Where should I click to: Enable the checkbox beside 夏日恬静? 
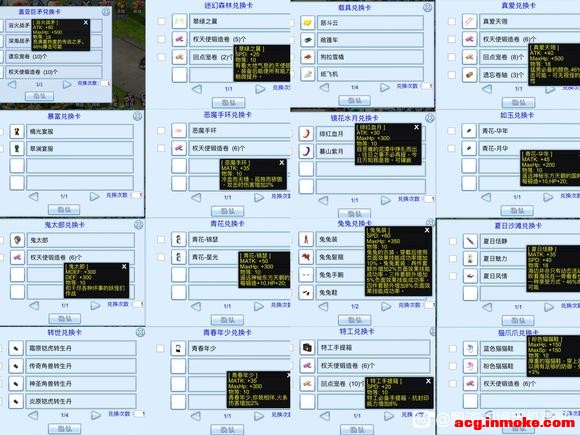click(453, 241)
